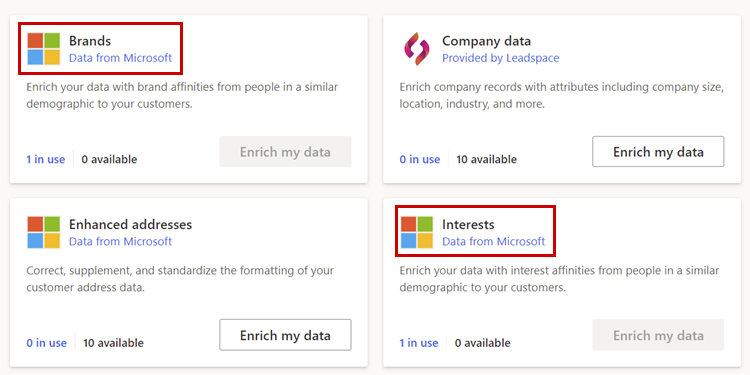This screenshot has height=375, width=750.
Task: Follow Data from Microsoft link under Interests
Action: click(494, 242)
